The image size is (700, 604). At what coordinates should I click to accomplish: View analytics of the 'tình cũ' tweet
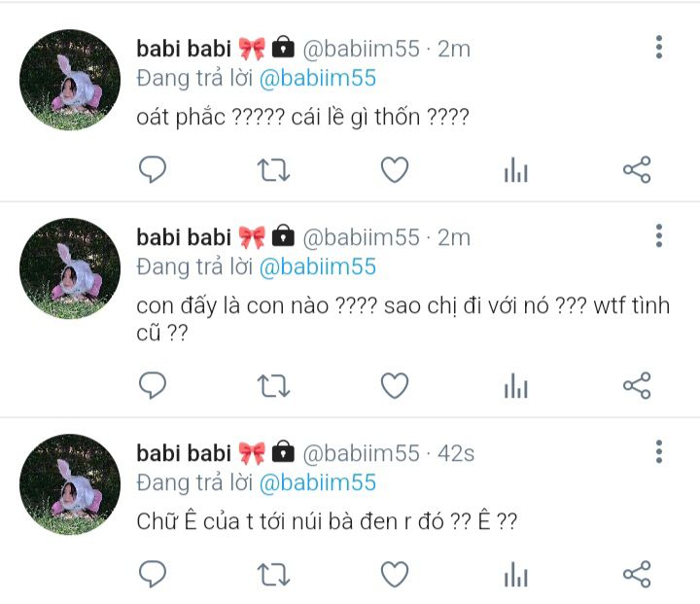[515, 385]
